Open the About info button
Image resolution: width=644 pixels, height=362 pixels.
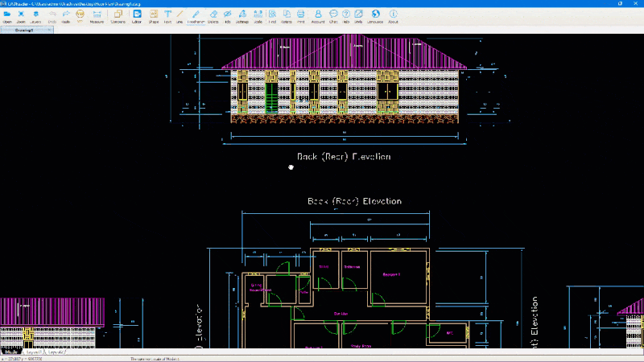[x=393, y=15]
